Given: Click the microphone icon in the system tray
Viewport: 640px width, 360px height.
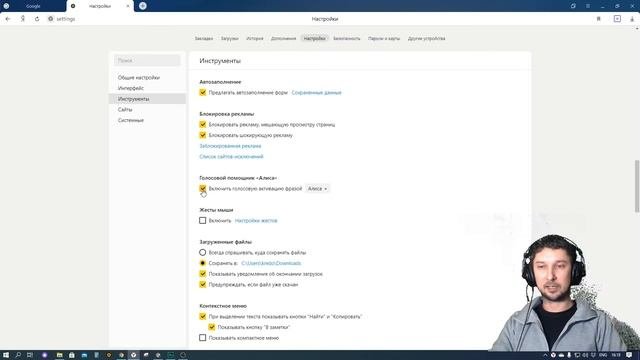Looking at the screenshot, I should [569, 355].
